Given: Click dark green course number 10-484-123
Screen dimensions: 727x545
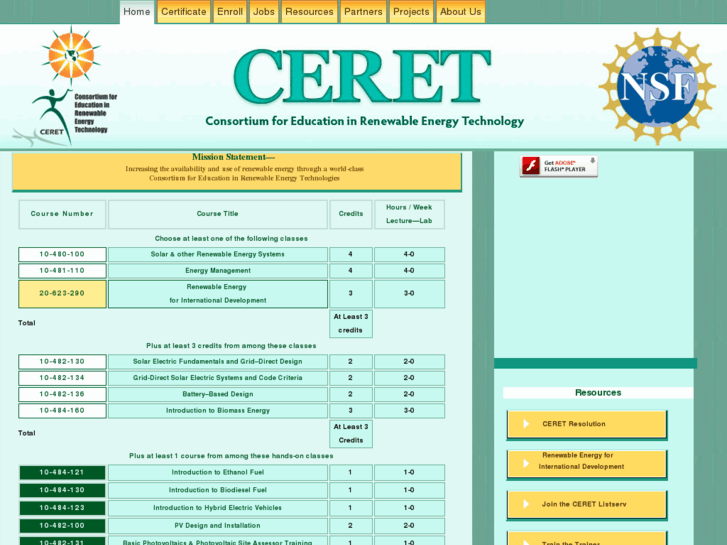Looking at the screenshot, I should click(62, 508).
